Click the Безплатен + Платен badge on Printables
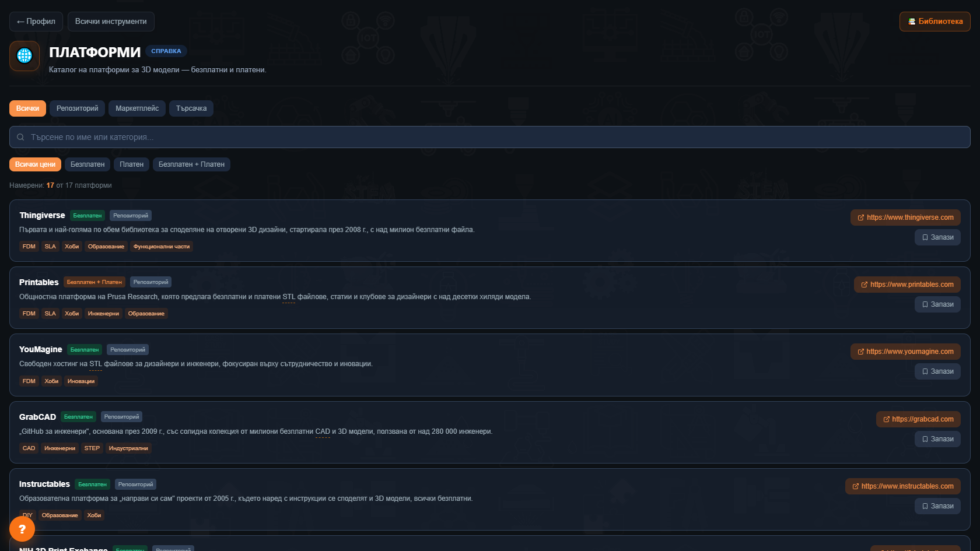The height and width of the screenshot is (551, 980). click(94, 282)
